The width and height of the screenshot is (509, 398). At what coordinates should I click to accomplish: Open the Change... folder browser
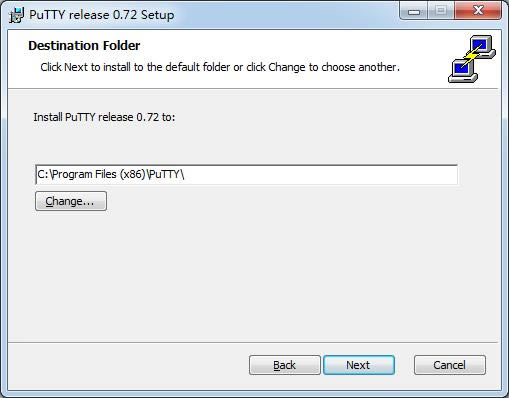click(71, 201)
